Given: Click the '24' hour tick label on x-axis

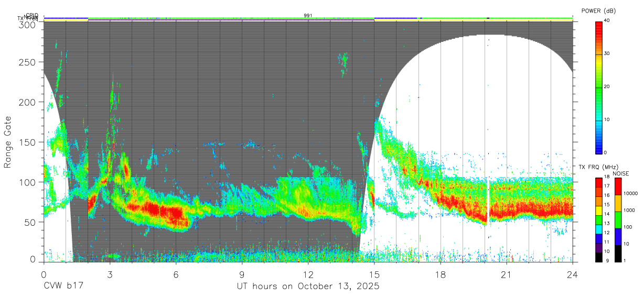Looking at the screenshot, I should click(x=573, y=274).
